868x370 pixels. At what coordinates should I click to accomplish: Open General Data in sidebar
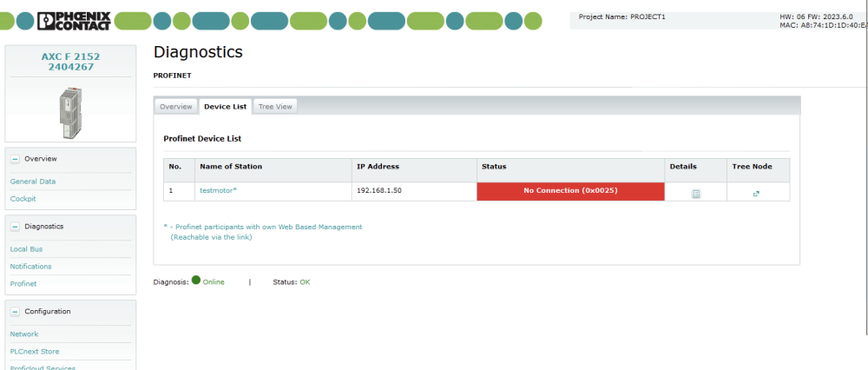coord(33,182)
